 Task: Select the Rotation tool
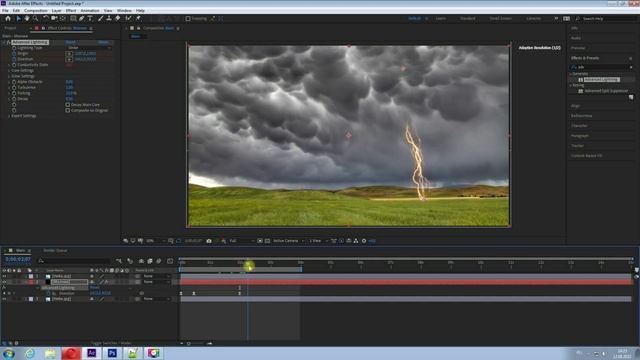[x=45, y=18]
